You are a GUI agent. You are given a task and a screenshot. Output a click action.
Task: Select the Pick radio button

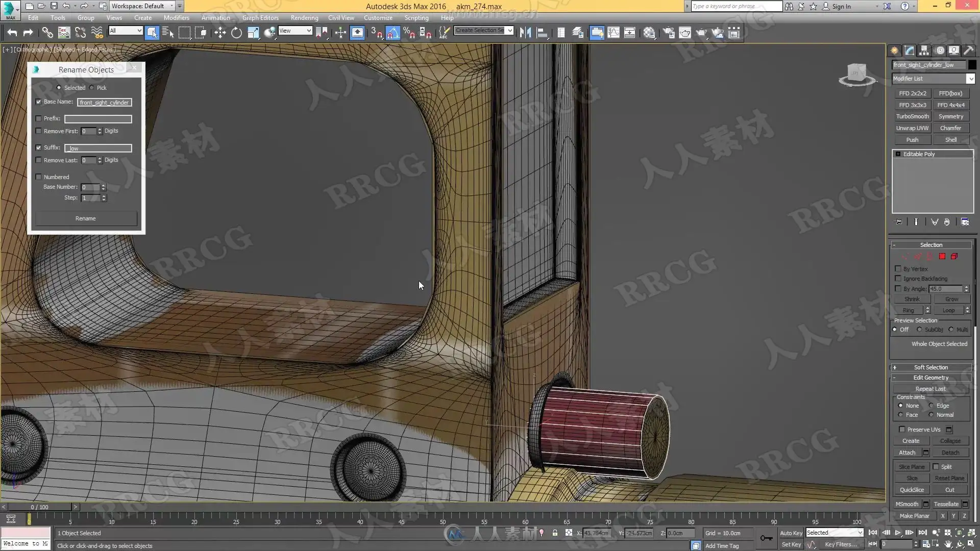pos(92,88)
